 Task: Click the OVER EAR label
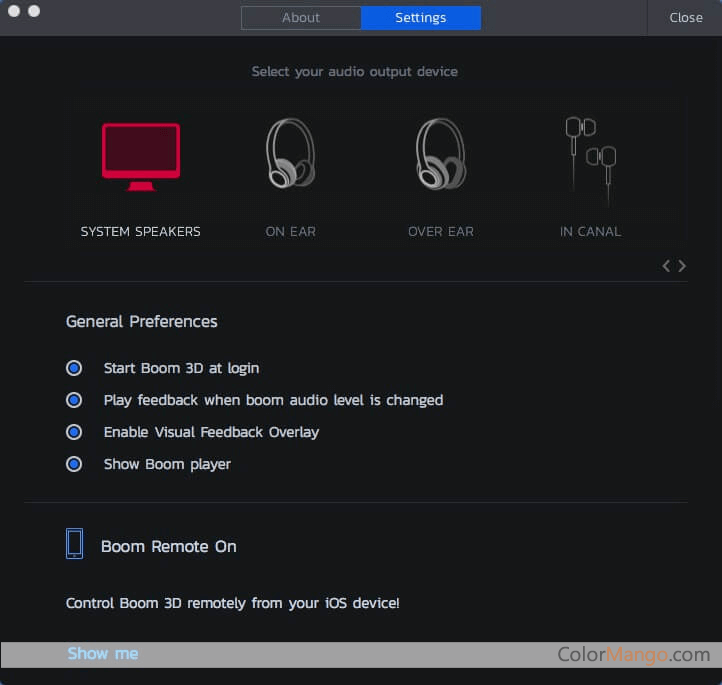pos(440,231)
